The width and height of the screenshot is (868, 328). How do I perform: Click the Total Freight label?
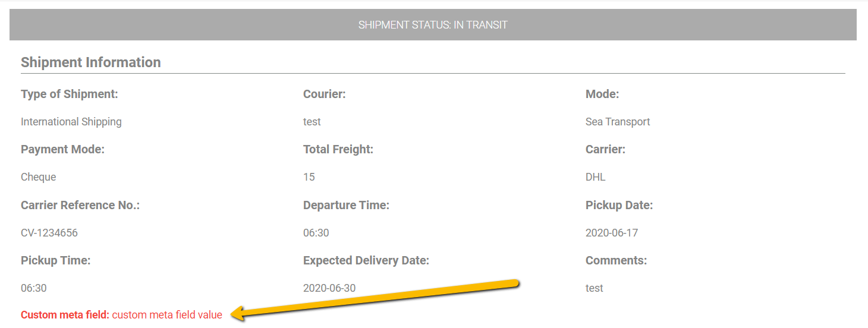[338, 150]
